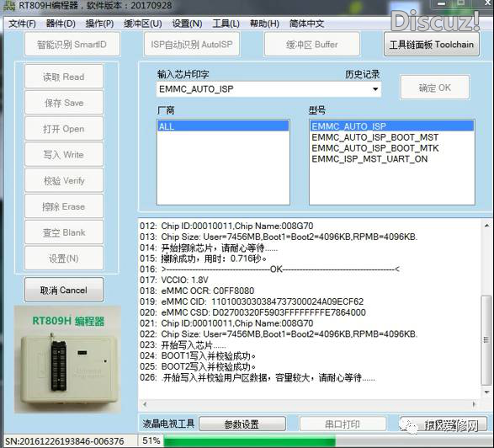494x448 pixels.
Task: Click log line 020 eMMC CSD
Action: click(252, 312)
